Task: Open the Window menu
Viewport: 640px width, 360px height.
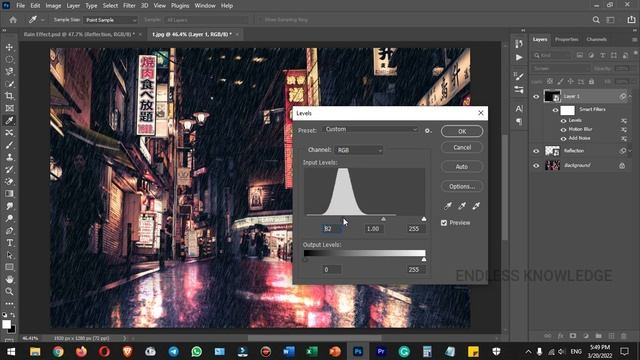Action: coord(204,6)
